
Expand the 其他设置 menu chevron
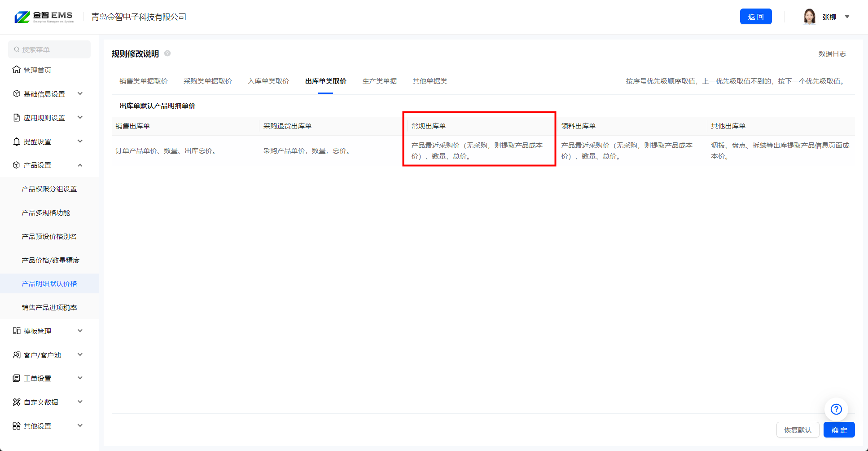coord(80,425)
